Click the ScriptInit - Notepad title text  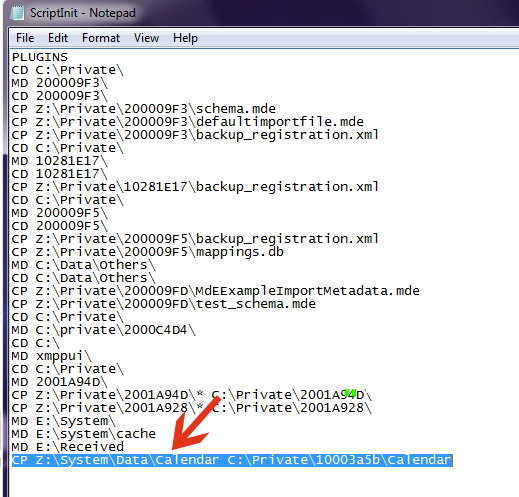tap(83, 13)
